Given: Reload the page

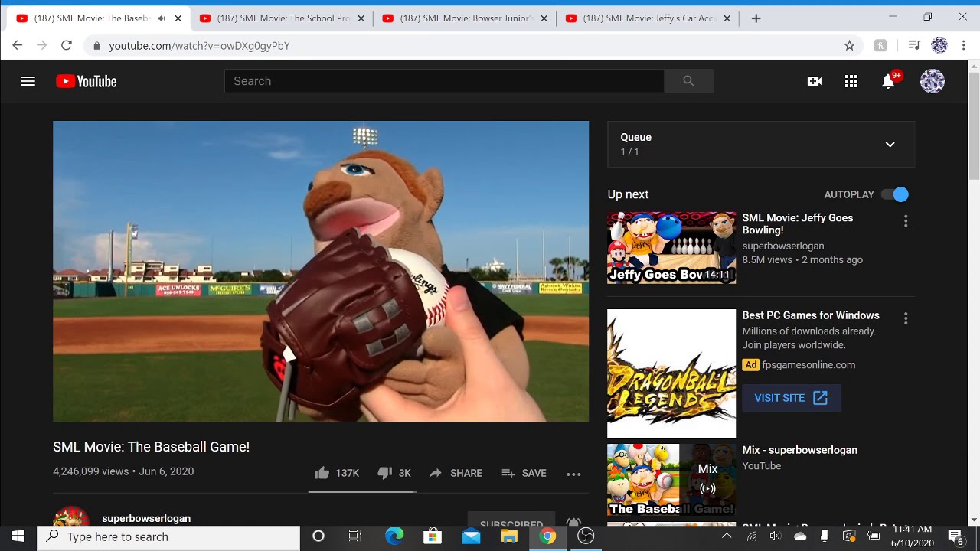Looking at the screenshot, I should point(67,46).
